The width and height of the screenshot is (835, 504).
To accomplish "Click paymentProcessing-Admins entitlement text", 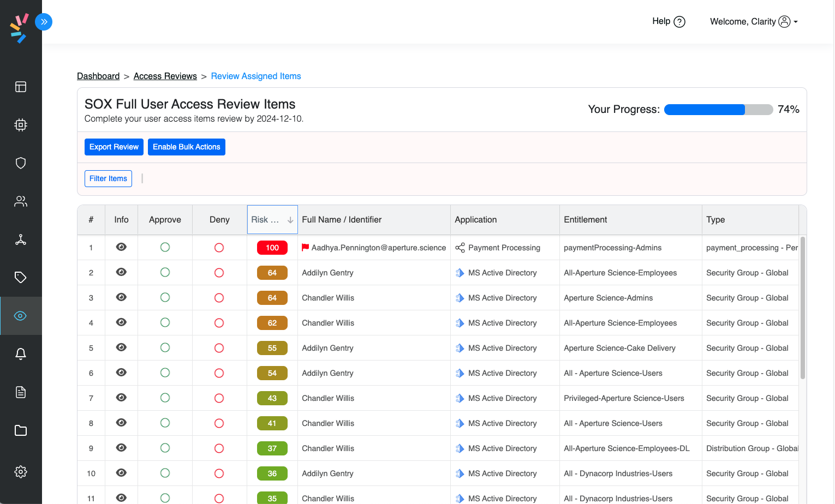I will tap(612, 248).
